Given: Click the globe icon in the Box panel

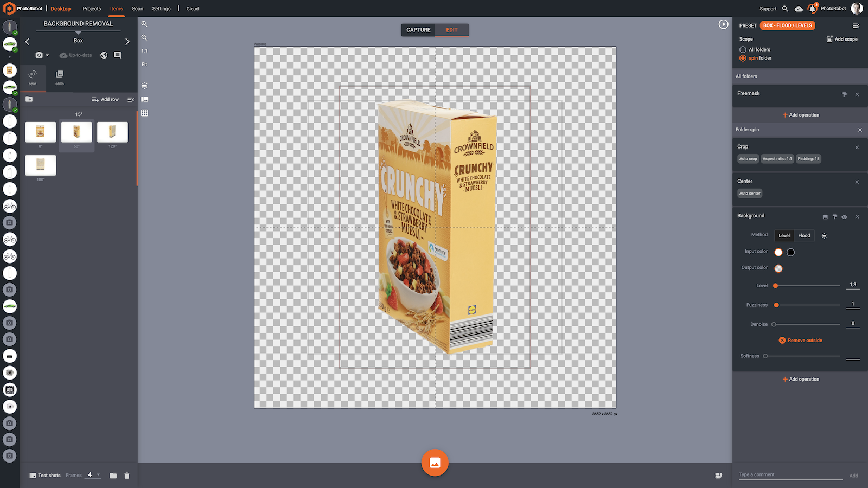Looking at the screenshot, I should tap(104, 55).
